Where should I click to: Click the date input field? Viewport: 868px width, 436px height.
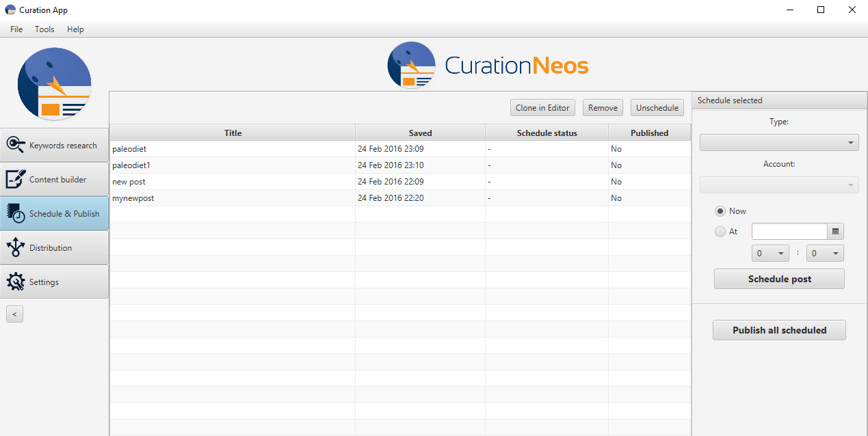click(x=789, y=232)
